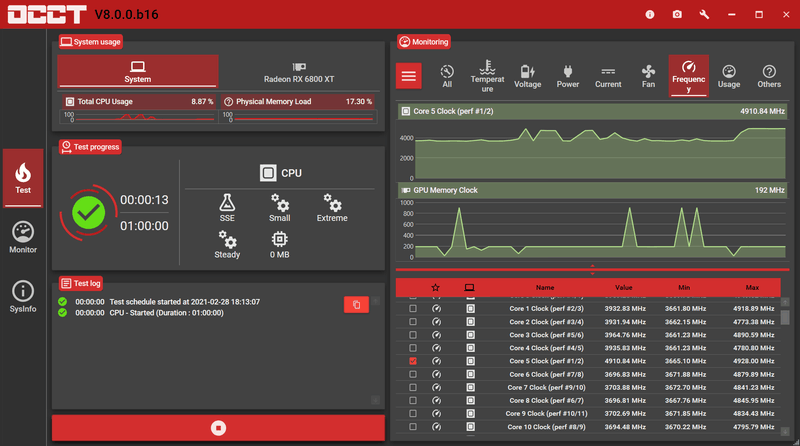800x446 pixels.
Task: Click the graph/table splitter handle
Action: coord(592,269)
